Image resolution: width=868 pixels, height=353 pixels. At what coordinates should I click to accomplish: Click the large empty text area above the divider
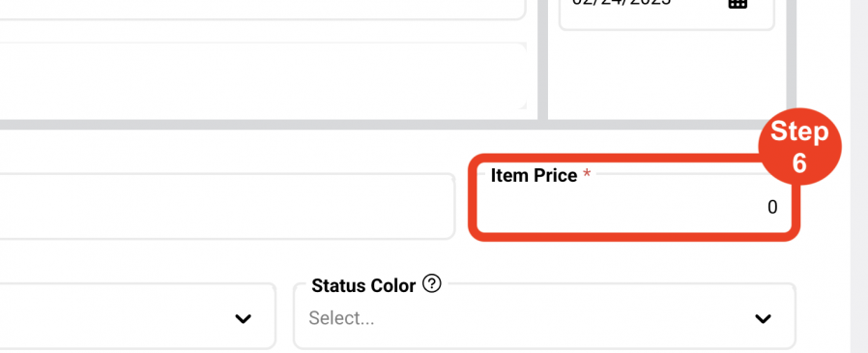[x=263, y=76]
